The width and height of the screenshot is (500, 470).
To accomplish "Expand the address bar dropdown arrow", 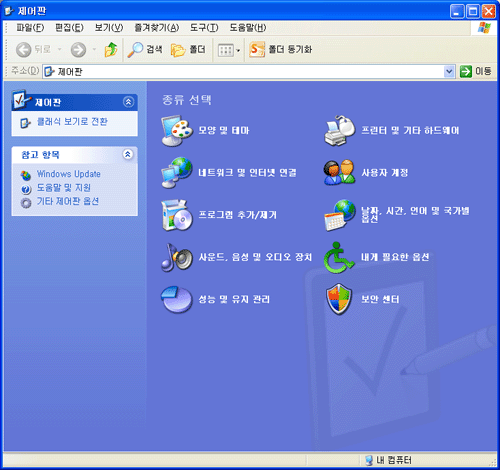I will coord(449,71).
